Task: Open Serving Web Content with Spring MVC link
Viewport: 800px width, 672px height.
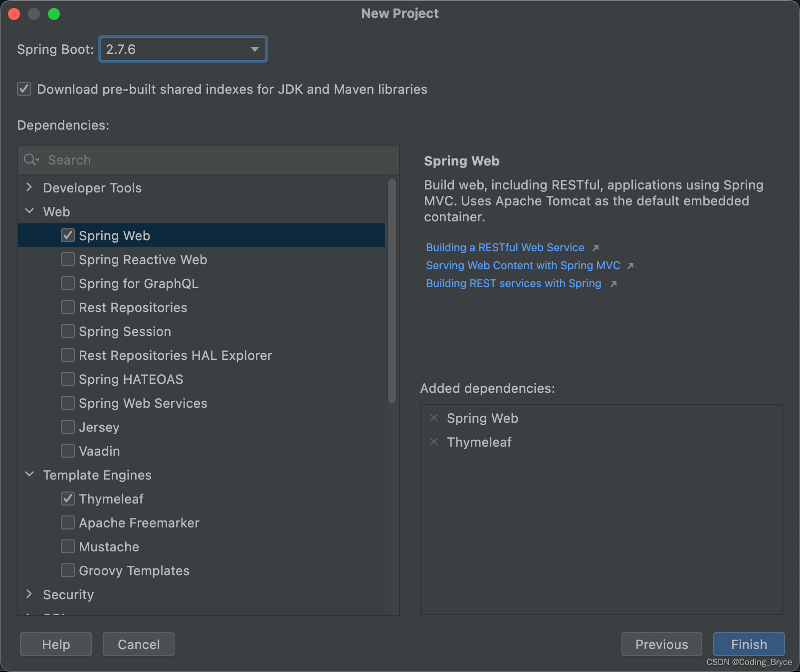Action: coord(523,266)
